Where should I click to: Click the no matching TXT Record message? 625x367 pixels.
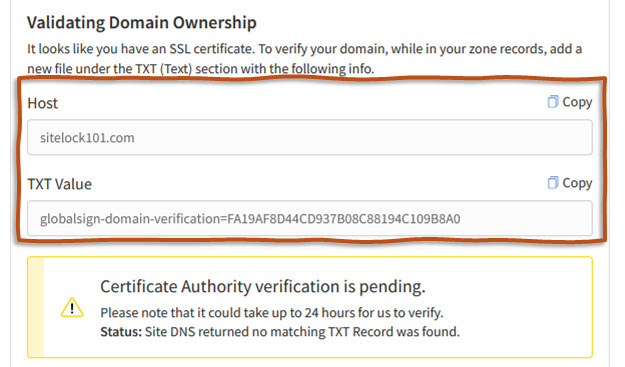point(302,332)
